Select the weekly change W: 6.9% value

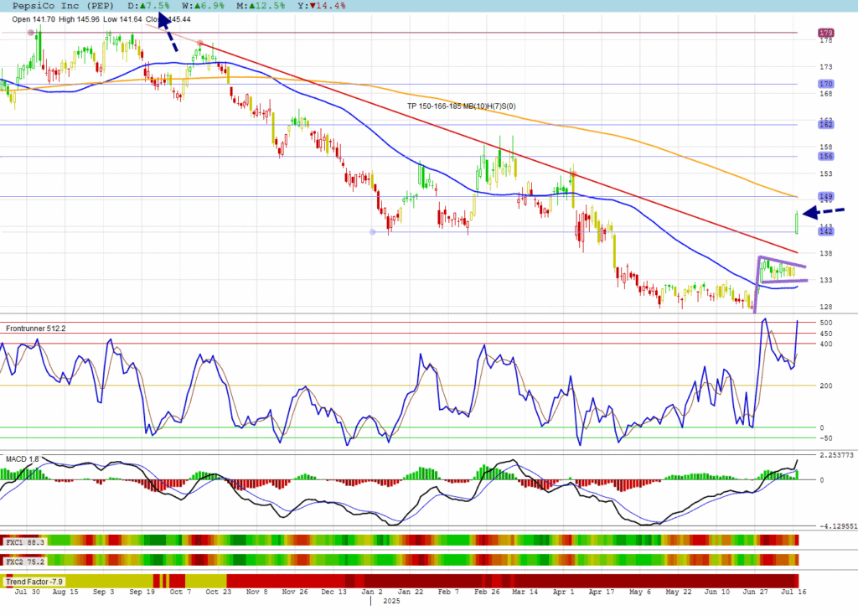click(x=203, y=6)
